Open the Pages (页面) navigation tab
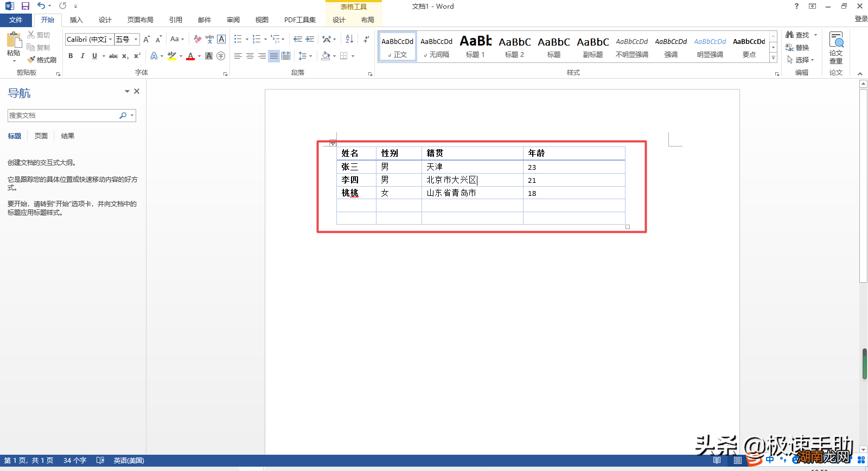 41,136
